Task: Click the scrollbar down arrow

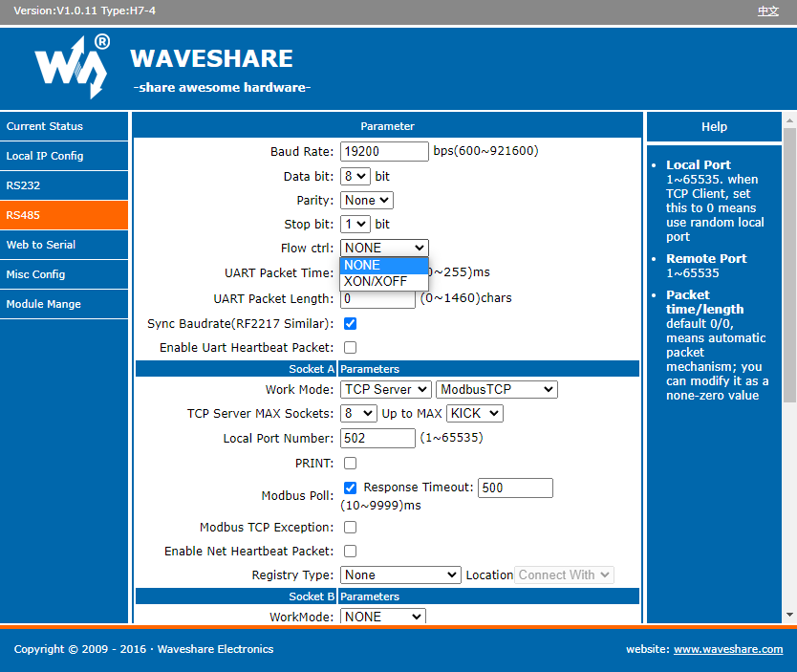Action: point(789,615)
